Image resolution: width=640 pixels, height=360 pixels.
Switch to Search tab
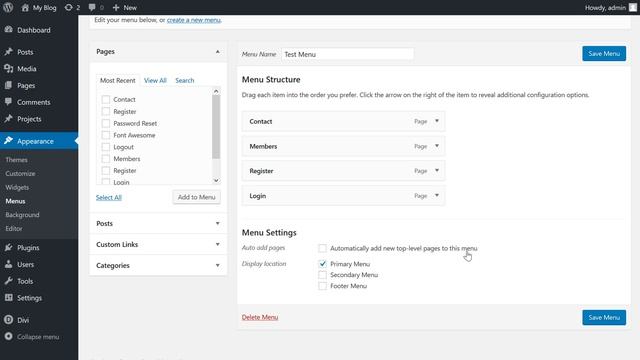coord(184,80)
